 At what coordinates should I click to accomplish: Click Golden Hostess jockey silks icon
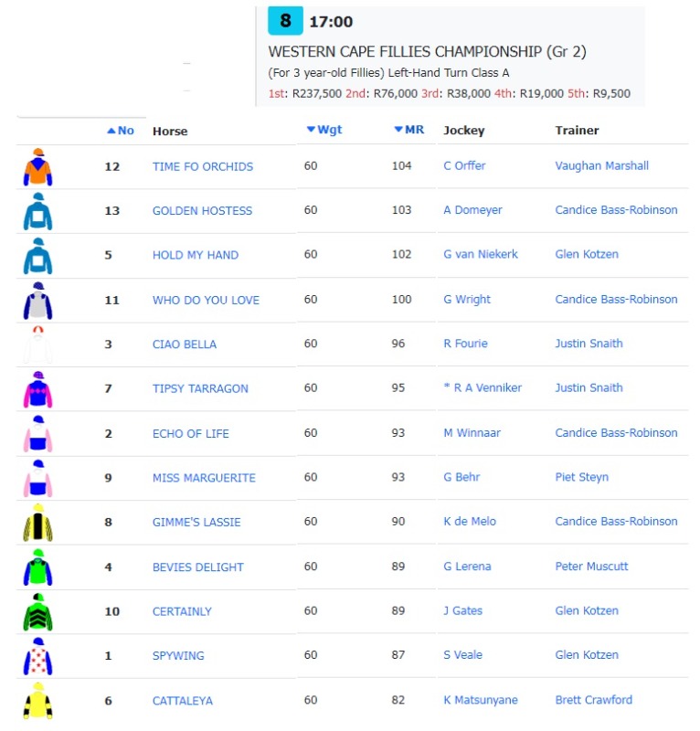tap(37, 211)
